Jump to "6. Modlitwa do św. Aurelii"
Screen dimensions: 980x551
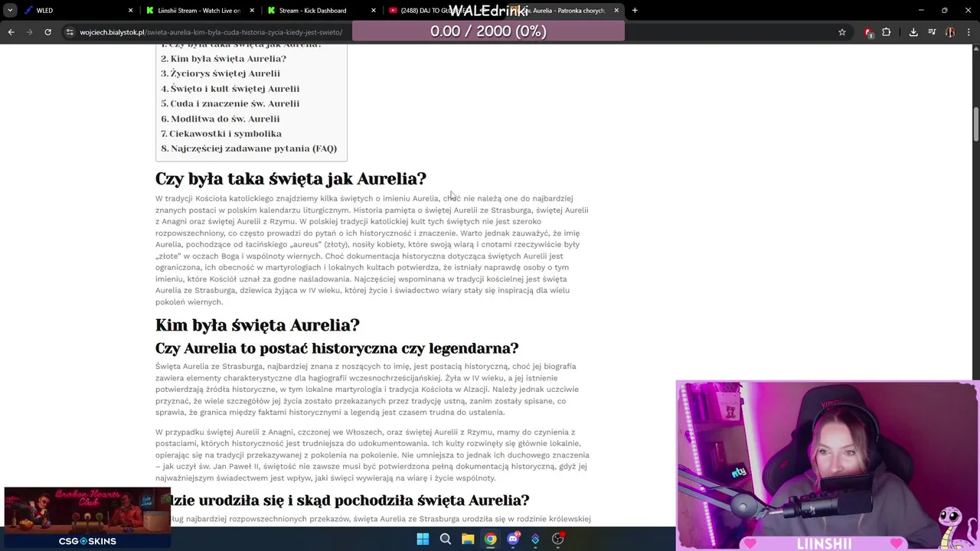pyautogui.click(x=220, y=119)
